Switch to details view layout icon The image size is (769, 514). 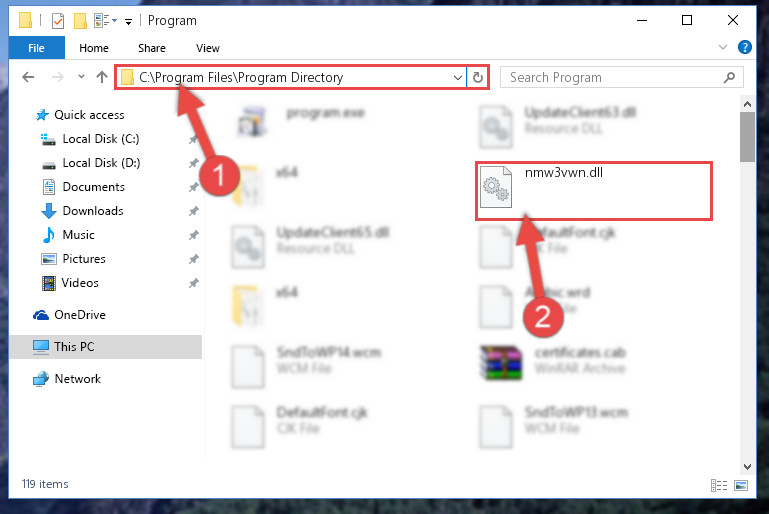(x=719, y=486)
